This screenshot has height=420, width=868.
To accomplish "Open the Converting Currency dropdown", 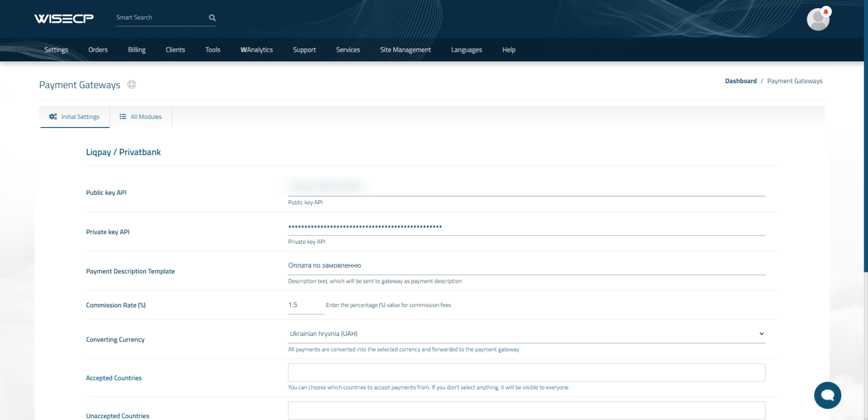I will (527, 334).
